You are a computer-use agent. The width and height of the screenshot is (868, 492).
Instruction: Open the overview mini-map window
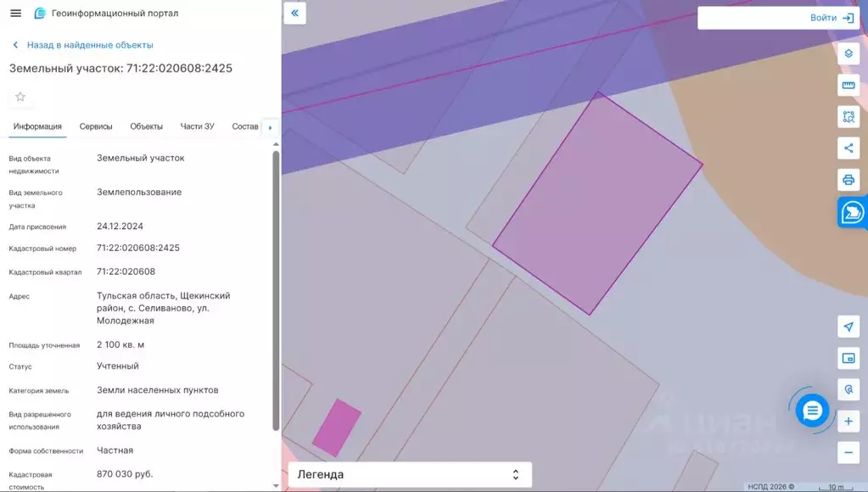click(848, 358)
